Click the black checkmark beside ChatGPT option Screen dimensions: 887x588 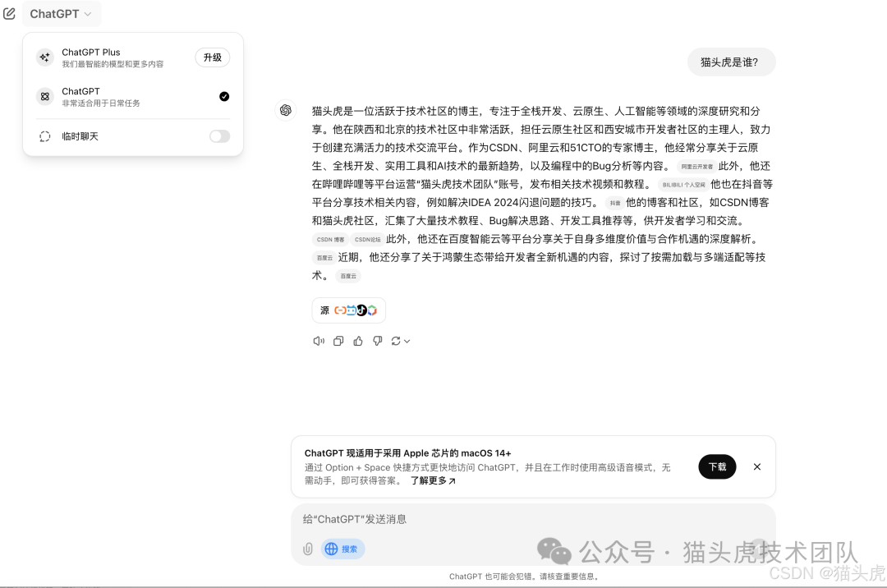click(x=224, y=97)
